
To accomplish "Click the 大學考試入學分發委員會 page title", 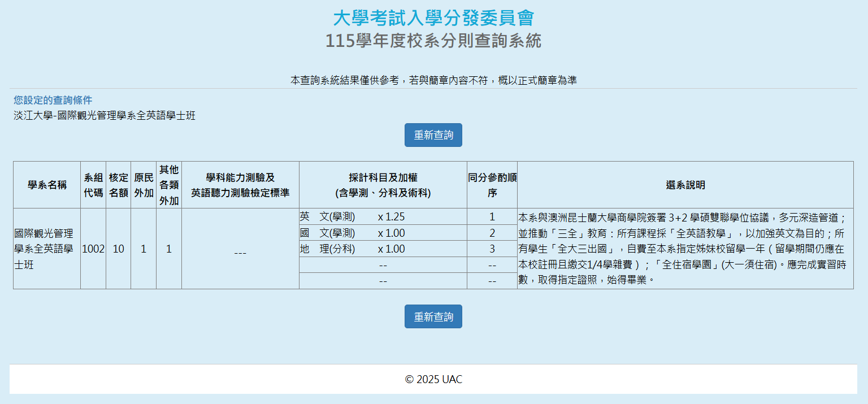I will (x=433, y=18).
